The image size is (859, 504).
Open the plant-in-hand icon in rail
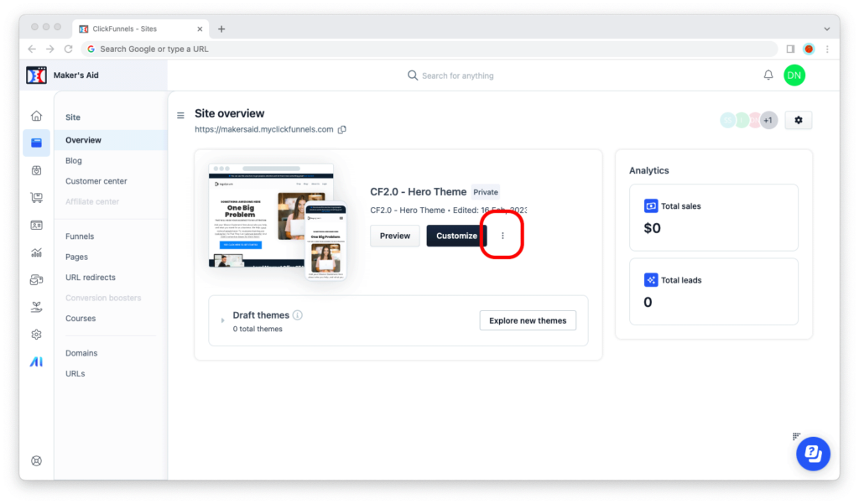click(x=37, y=307)
